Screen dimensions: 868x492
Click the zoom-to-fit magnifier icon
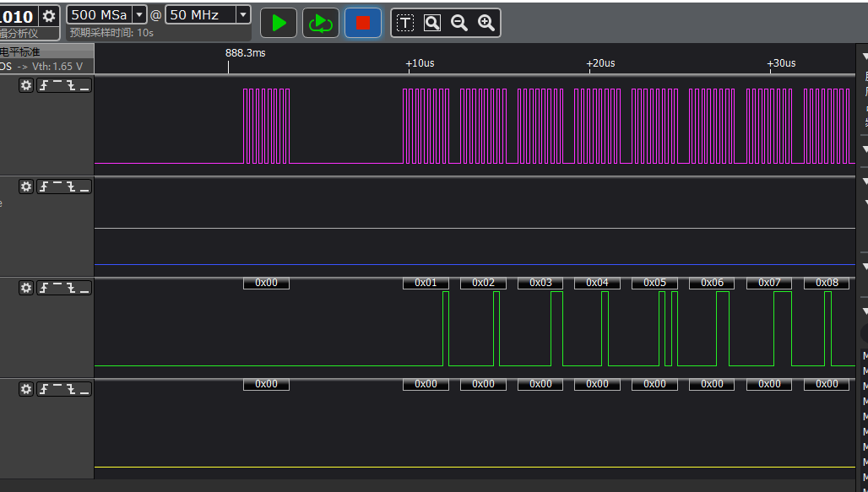[x=432, y=23]
